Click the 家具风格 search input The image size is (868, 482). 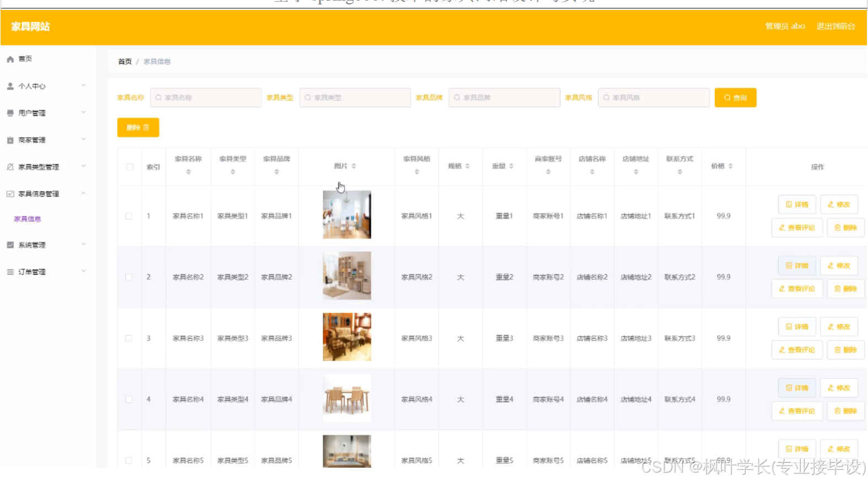pyautogui.click(x=654, y=98)
